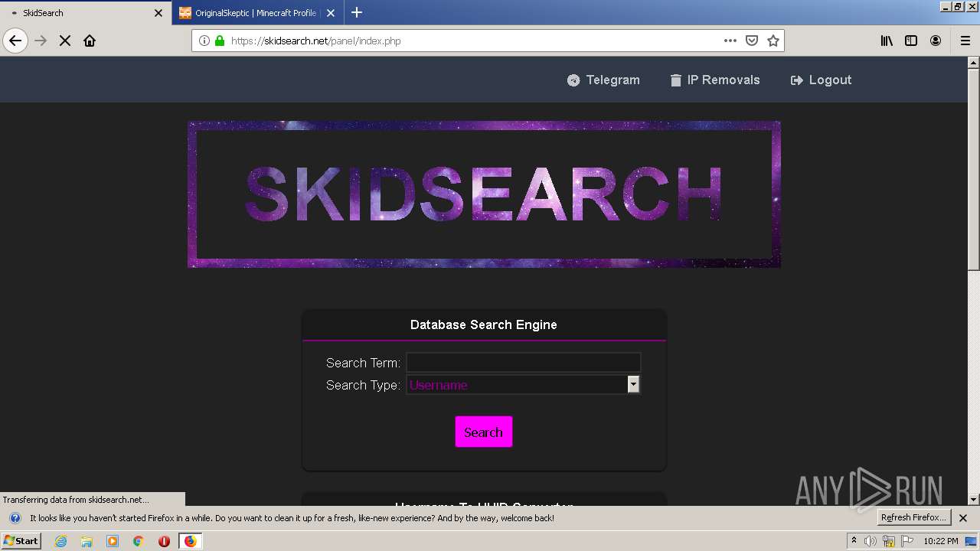Open the Opera taskbar icon
Screen dimensions: 980x551
click(164, 541)
